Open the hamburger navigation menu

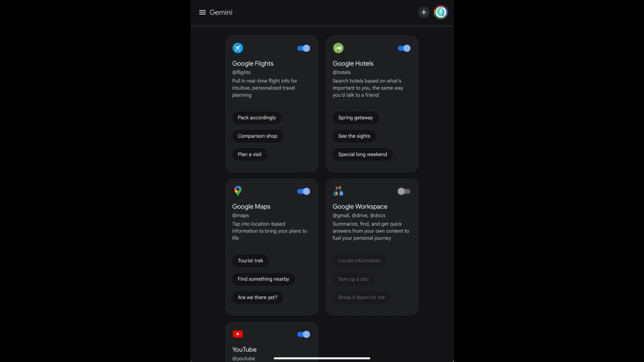pos(202,13)
